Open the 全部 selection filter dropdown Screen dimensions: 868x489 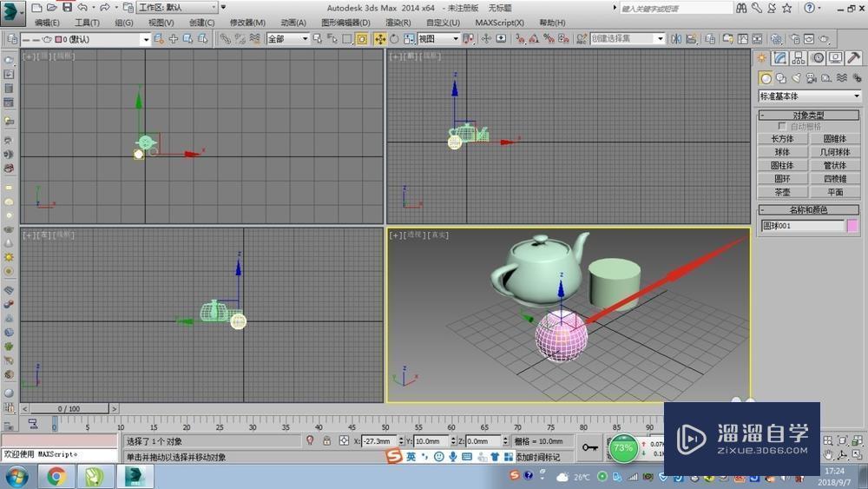pyautogui.click(x=287, y=39)
